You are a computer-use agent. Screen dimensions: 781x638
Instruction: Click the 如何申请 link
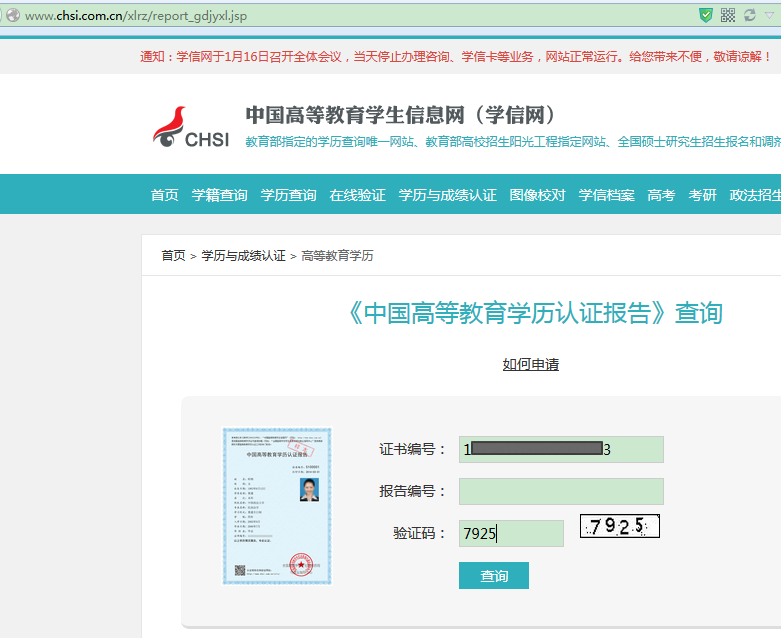[x=530, y=364]
